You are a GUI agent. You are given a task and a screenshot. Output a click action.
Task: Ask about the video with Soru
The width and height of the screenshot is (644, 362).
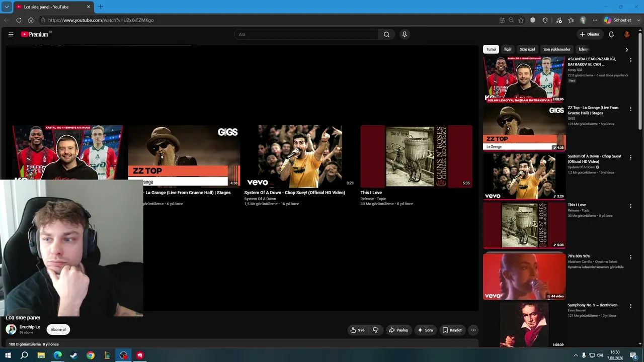425,330
